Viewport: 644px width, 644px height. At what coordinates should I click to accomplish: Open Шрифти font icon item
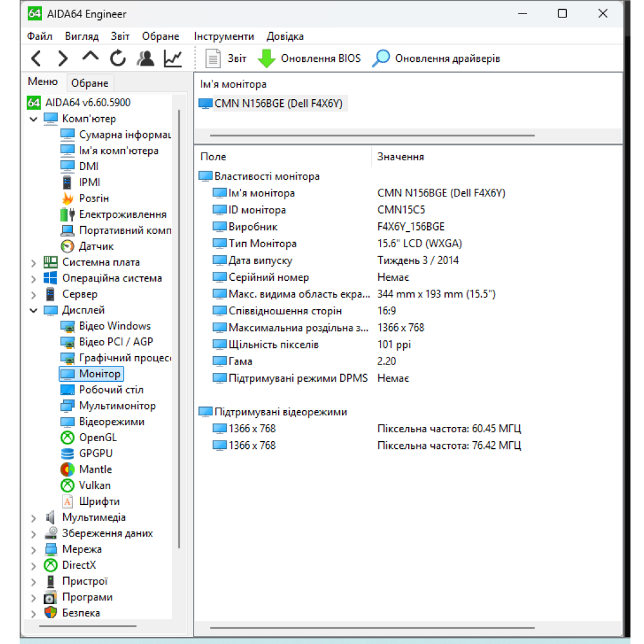tap(91, 502)
